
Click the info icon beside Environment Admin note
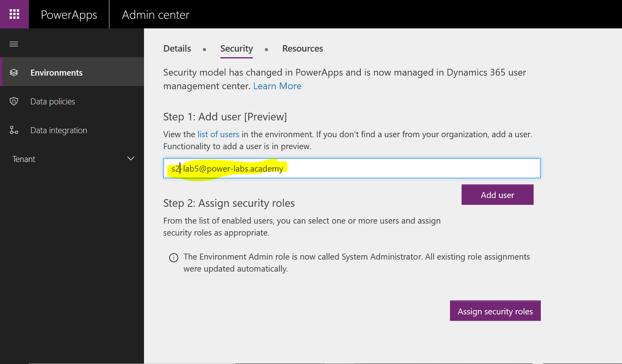pyautogui.click(x=174, y=258)
